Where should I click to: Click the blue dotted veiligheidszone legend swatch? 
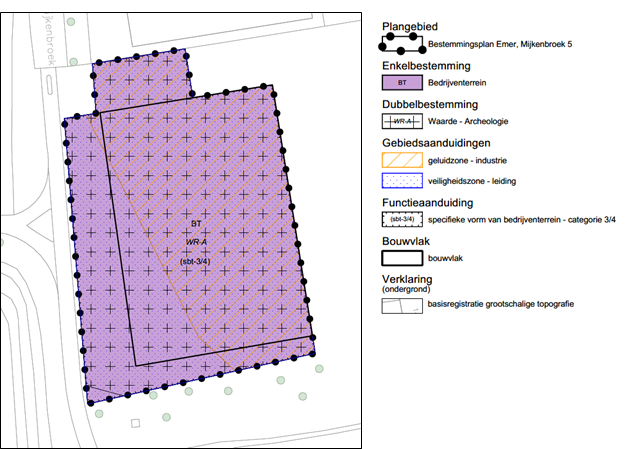402,180
